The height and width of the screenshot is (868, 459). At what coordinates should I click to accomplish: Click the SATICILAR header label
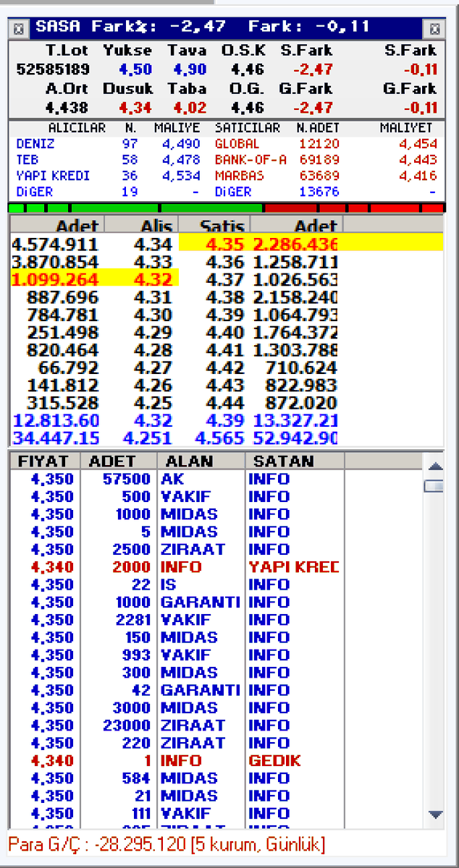[248, 128]
